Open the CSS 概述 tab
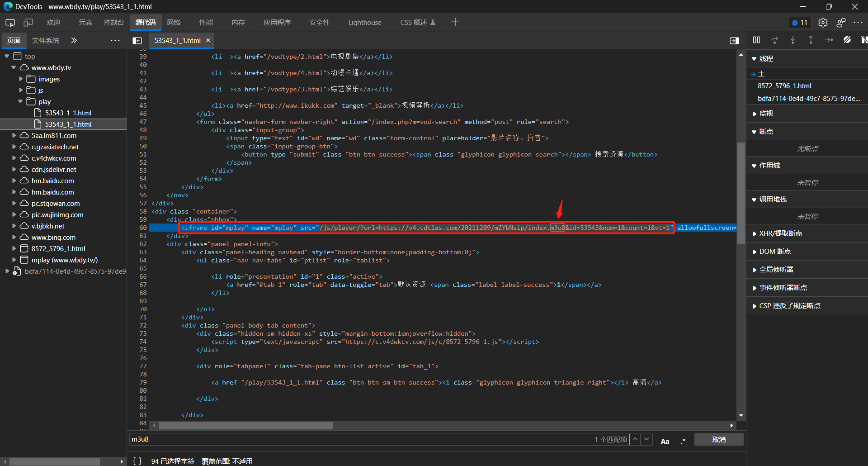The width and height of the screenshot is (868, 466). pos(417,23)
